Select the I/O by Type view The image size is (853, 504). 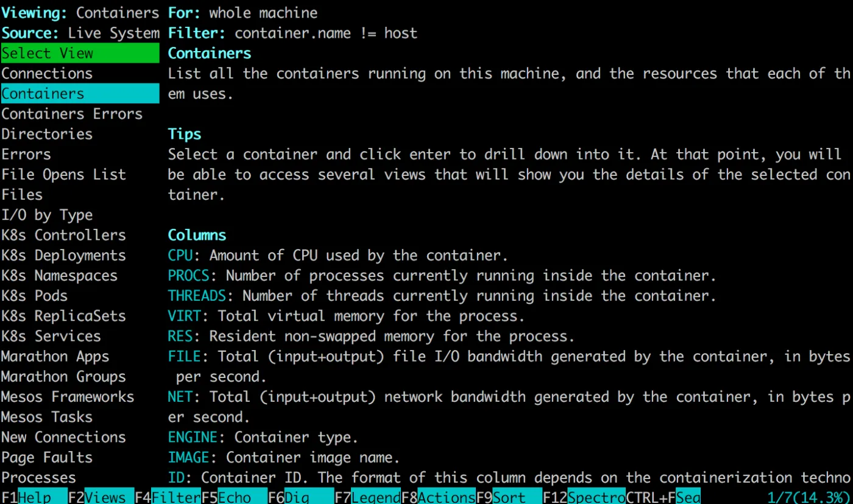(x=47, y=215)
